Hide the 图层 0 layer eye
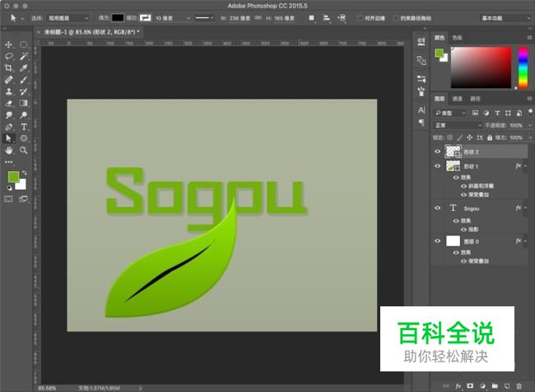 [437, 241]
